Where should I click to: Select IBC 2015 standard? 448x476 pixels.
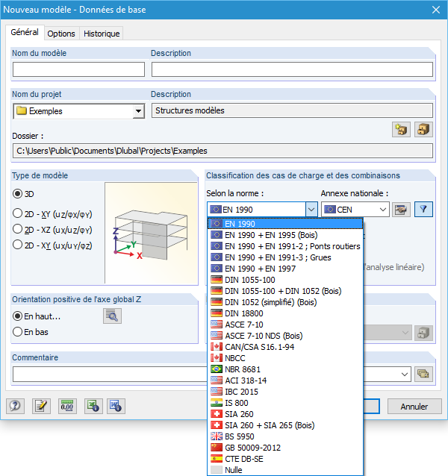[x=285, y=392]
